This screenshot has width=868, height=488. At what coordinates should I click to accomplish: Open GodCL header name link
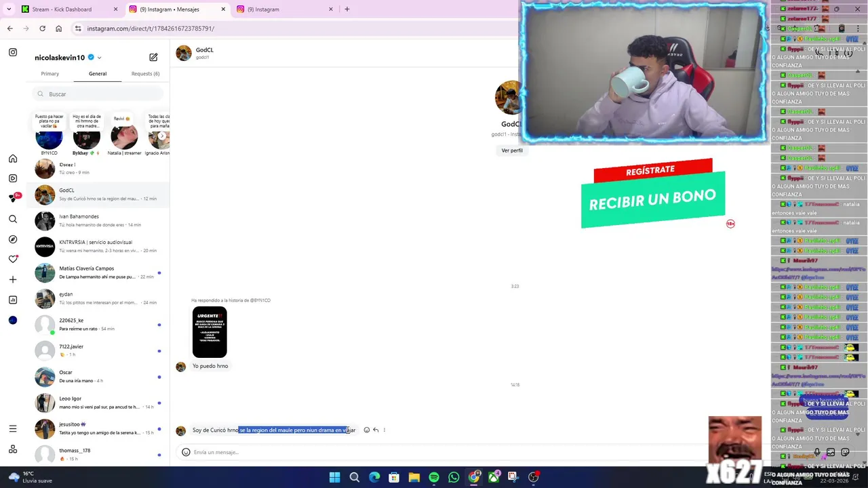click(x=205, y=50)
